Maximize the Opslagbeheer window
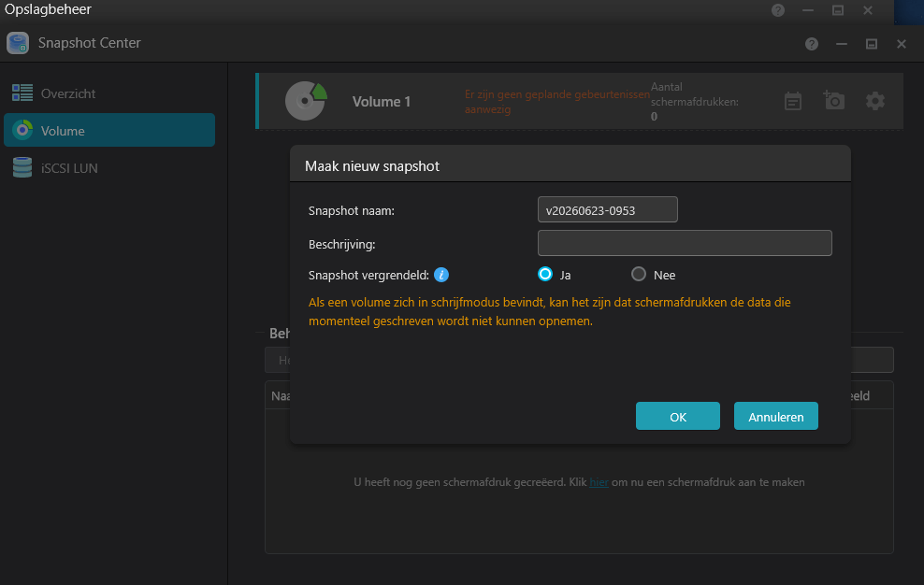The width and height of the screenshot is (924, 585). pos(837,10)
